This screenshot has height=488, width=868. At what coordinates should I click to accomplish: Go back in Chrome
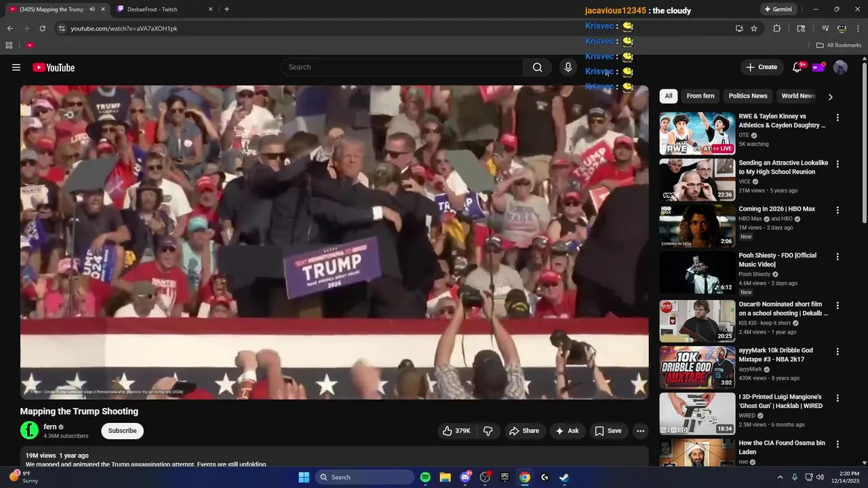9,28
